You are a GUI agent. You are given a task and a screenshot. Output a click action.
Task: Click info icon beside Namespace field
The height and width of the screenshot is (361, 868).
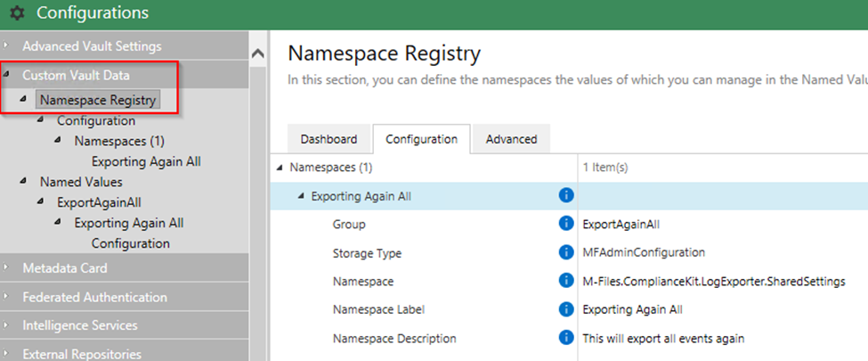pyautogui.click(x=565, y=281)
